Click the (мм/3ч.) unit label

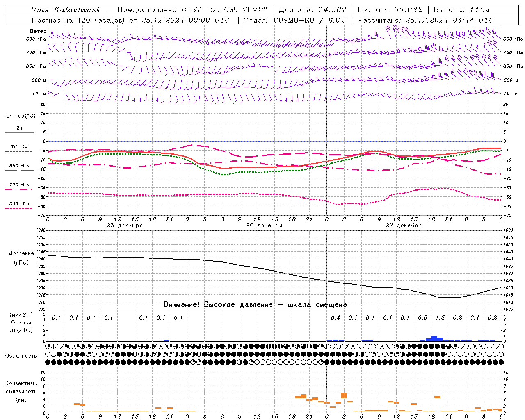21,315
